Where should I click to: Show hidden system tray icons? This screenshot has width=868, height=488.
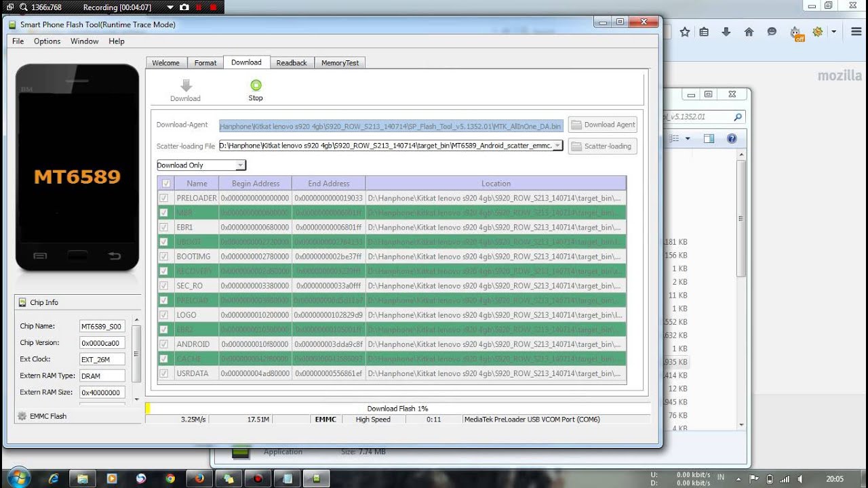(x=740, y=479)
